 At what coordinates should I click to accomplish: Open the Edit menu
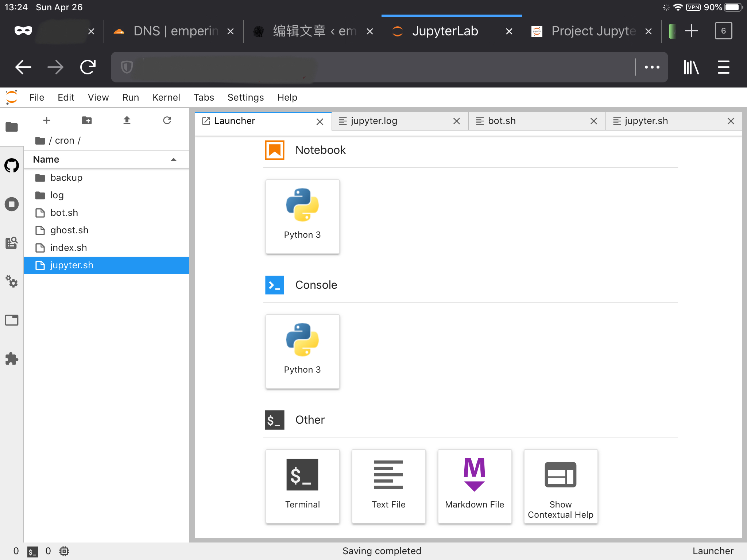pos(66,97)
